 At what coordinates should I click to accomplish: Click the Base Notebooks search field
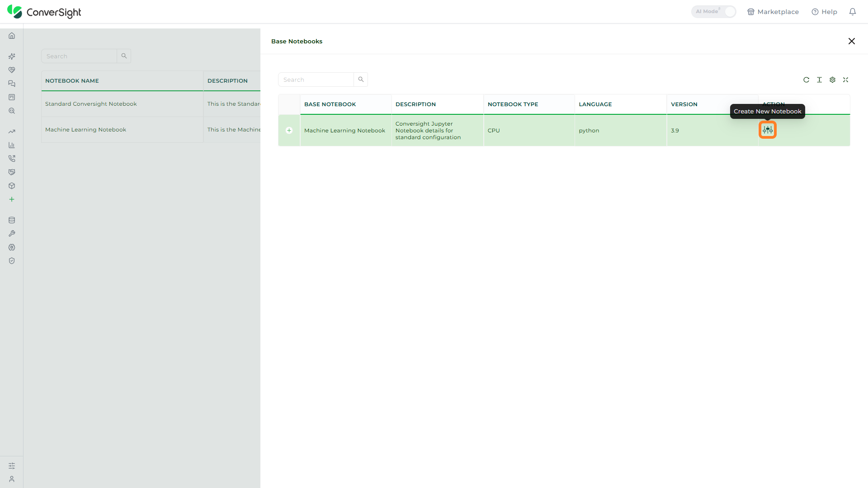click(x=316, y=80)
